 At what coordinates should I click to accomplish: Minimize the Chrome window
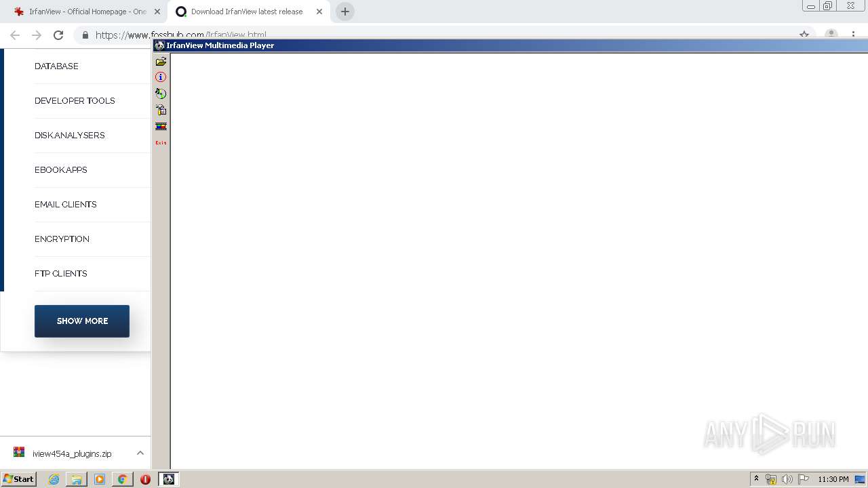click(x=811, y=6)
